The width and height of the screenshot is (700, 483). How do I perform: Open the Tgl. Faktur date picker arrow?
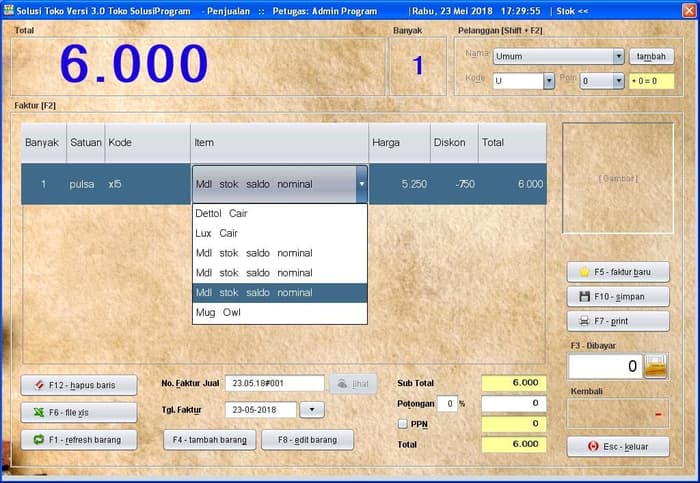pos(311,410)
